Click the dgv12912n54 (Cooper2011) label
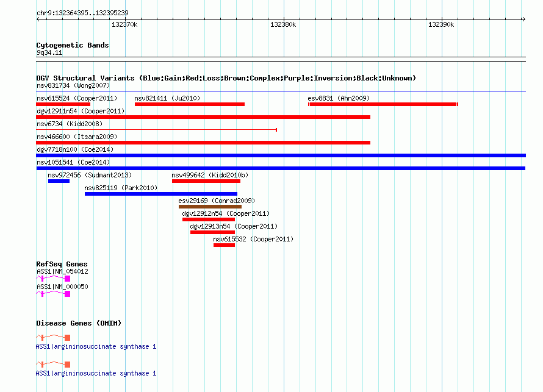The height and width of the screenshot is (392, 543). click(226, 213)
